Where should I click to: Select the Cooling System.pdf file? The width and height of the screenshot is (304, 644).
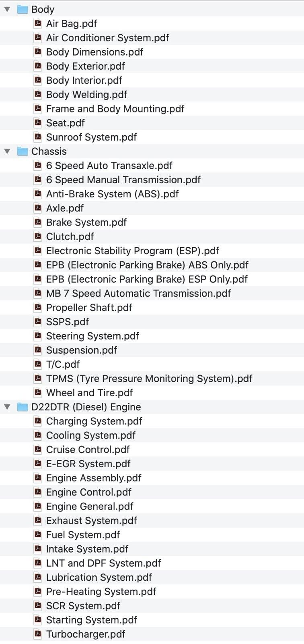click(x=90, y=435)
